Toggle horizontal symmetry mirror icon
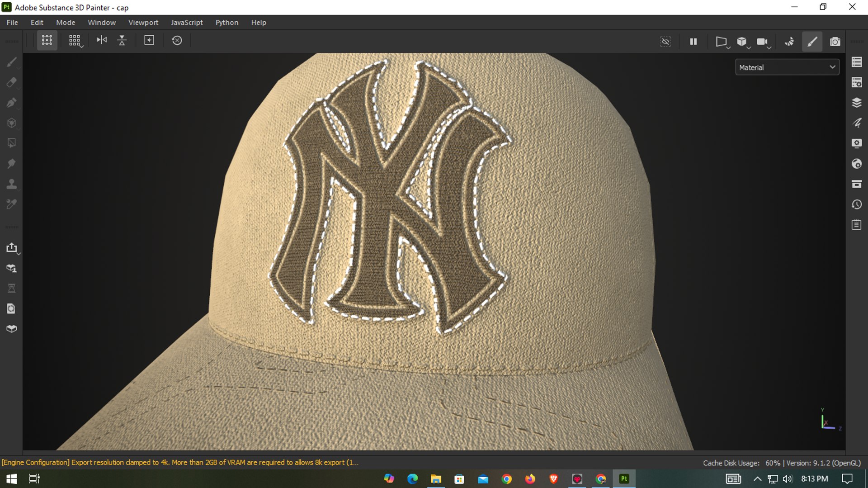Viewport: 868px width, 488px height. point(102,40)
